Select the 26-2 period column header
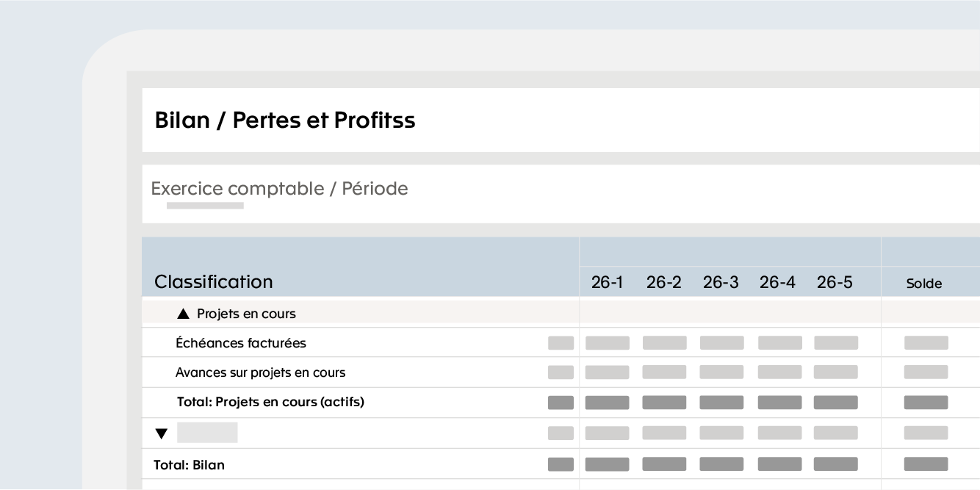 click(x=664, y=282)
